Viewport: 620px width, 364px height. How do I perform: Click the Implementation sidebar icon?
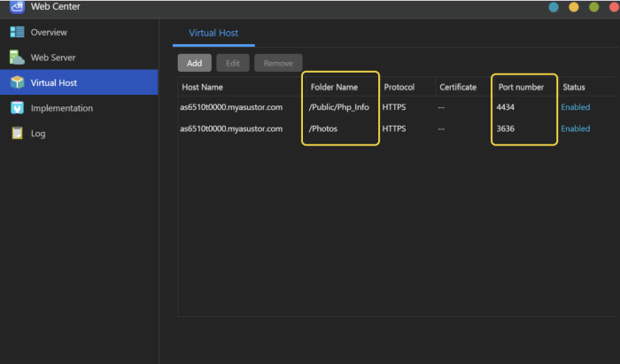coord(17,108)
